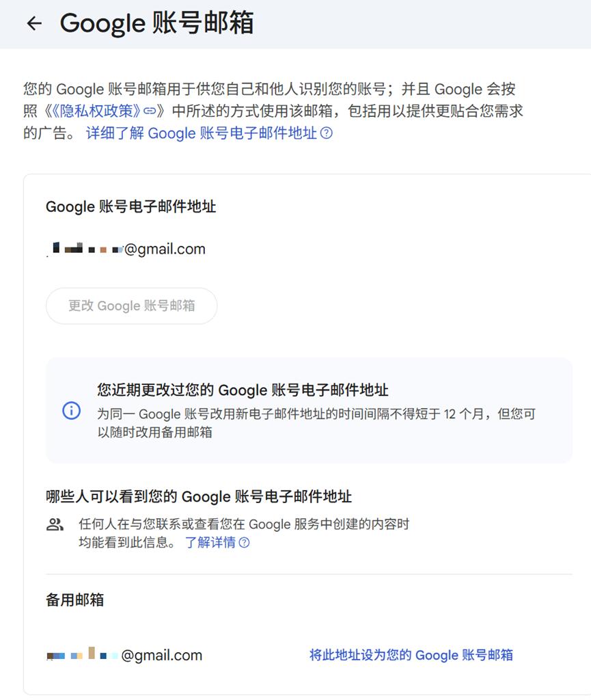This screenshot has height=700, width=591.
Task: Click the people icon beside visibility text
Action: [x=55, y=525]
